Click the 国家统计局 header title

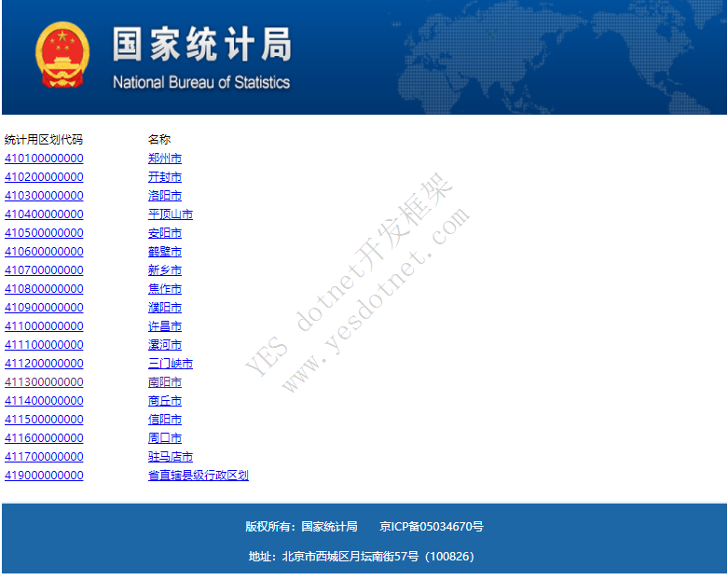pyautogui.click(x=202, y=44)
